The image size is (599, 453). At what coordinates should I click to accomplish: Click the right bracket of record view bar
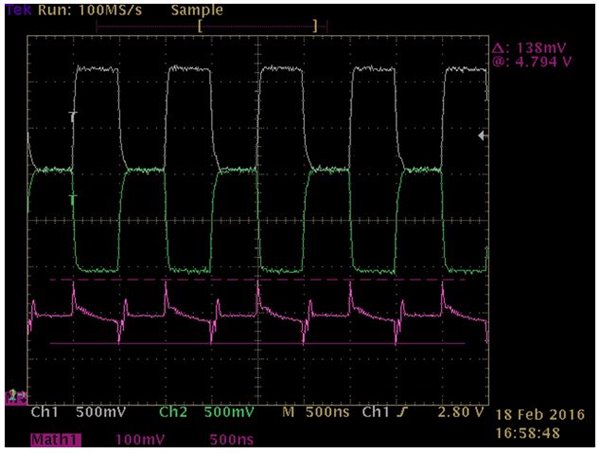[x=315, y=26]
